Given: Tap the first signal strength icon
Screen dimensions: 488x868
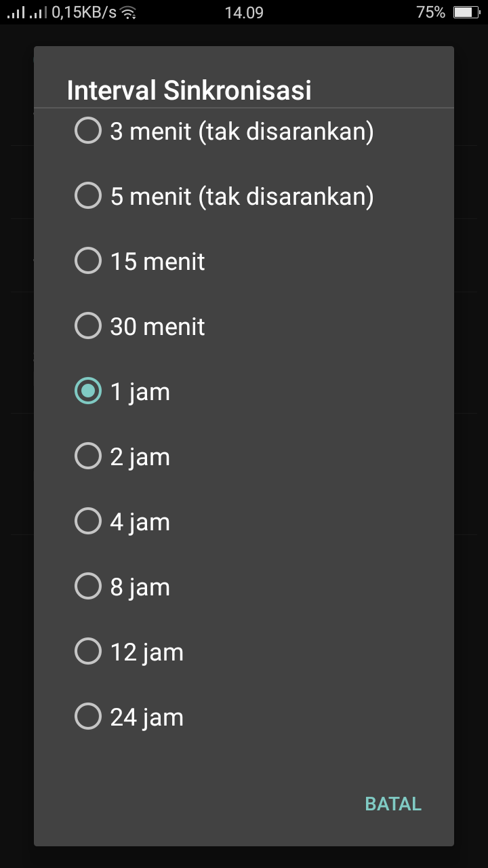Looking at the screenshot, I should 16,12.
